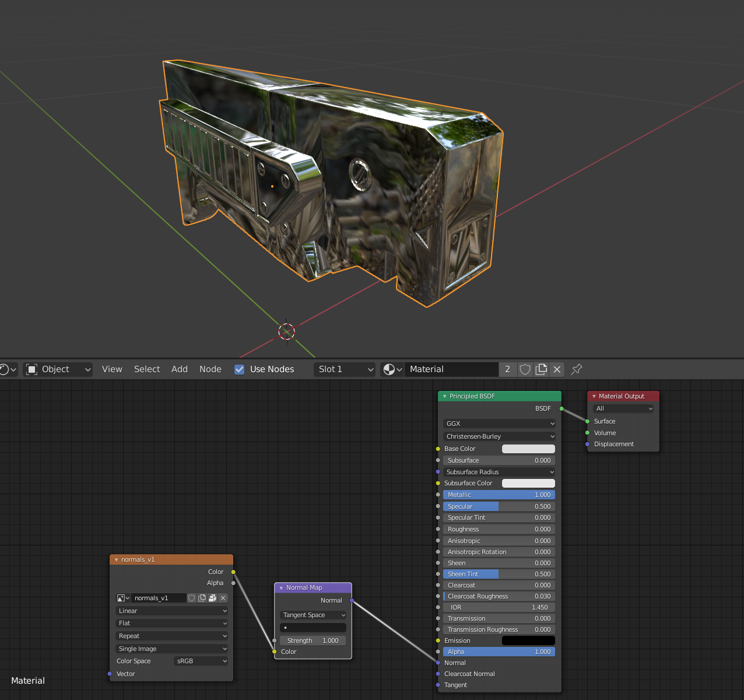Click the Material name field

coord(451,369)
